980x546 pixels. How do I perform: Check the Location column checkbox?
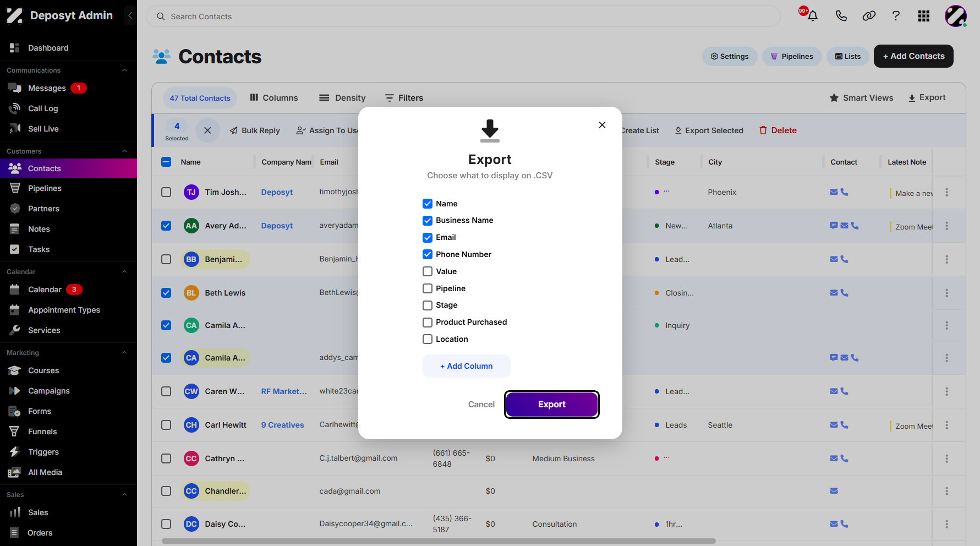click(428, 340)
